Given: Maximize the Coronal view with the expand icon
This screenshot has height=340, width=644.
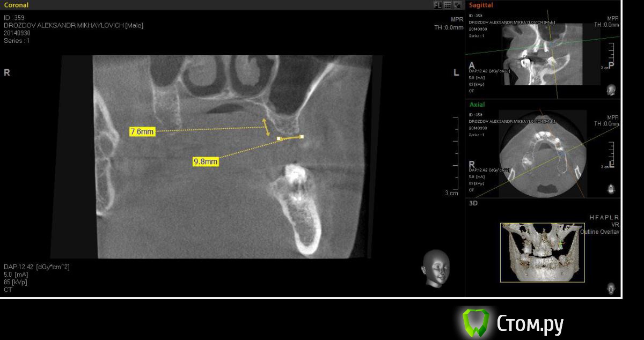Looking at the screenshot, I should click(457, 5).
